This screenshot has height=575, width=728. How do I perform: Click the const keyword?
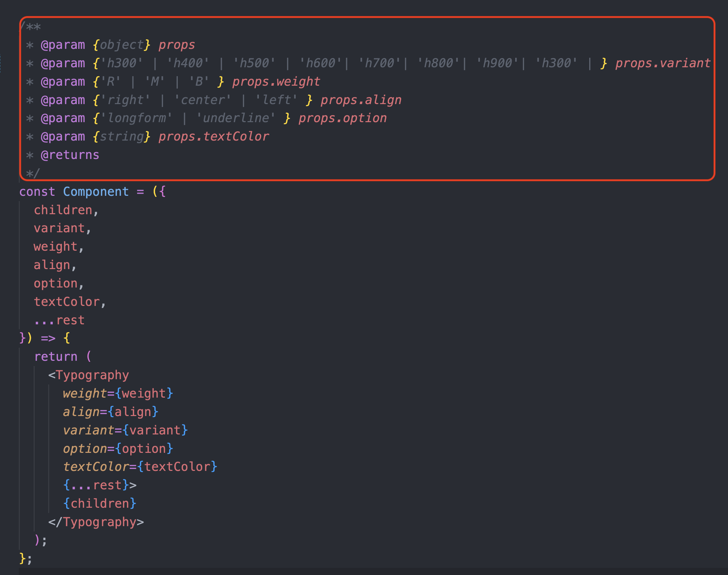click(37, 192)
